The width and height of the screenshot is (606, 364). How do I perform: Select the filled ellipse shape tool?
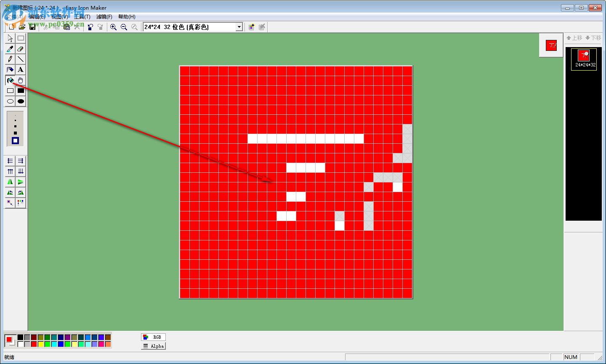click(21, 101)
